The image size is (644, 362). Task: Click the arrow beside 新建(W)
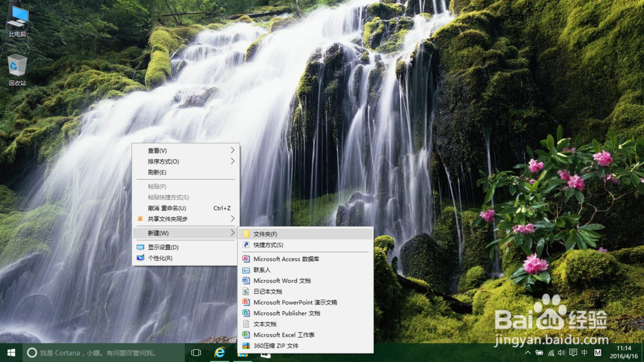tap(232, 233)
